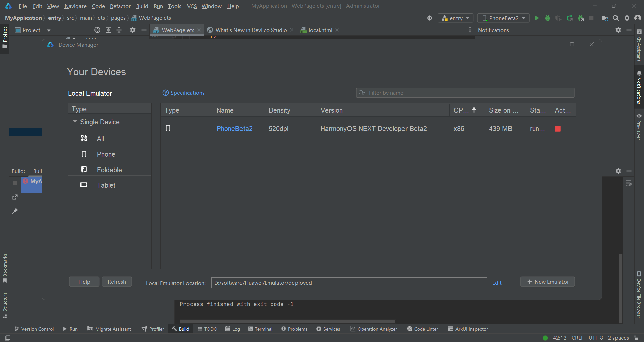Click the New Emulator button
Viewport: 644px width, 342px height.
[x=547, y=282]
